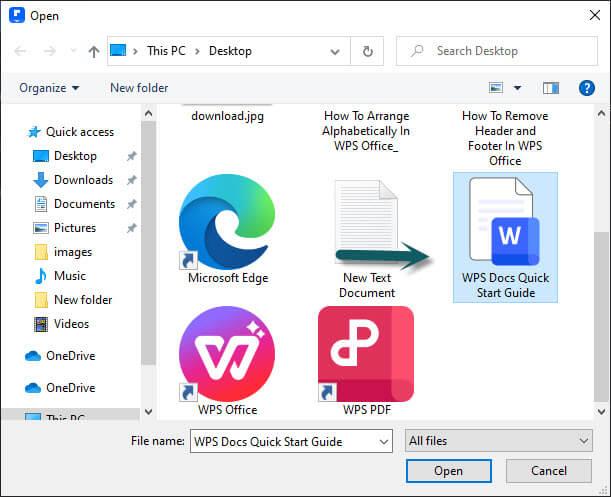Click the Open button

[449, 471]
